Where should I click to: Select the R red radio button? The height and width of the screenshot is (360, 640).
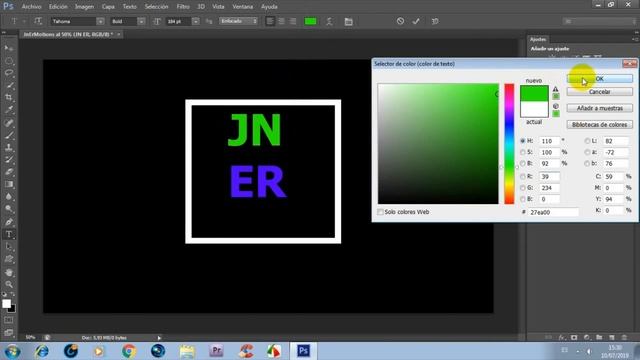523,177
